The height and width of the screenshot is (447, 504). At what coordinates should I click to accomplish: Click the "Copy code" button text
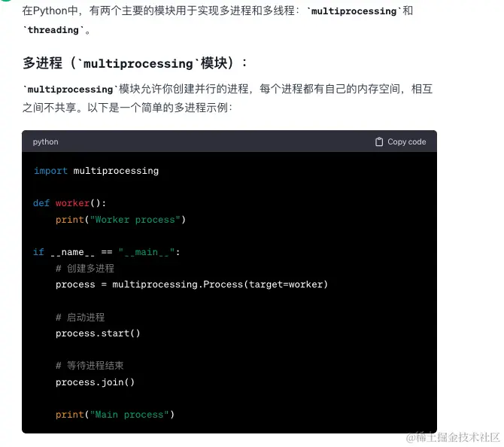click(407, 141)
